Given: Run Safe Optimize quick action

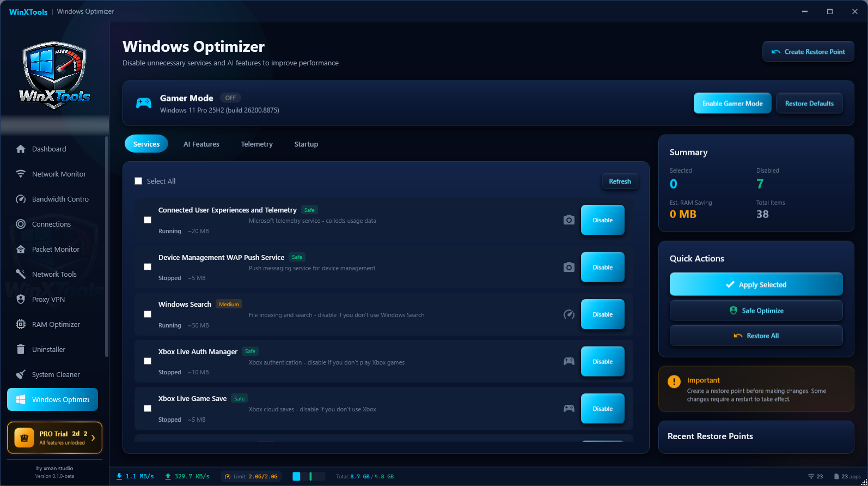Looking at the screenshot, I should click(x=756, y=311).
